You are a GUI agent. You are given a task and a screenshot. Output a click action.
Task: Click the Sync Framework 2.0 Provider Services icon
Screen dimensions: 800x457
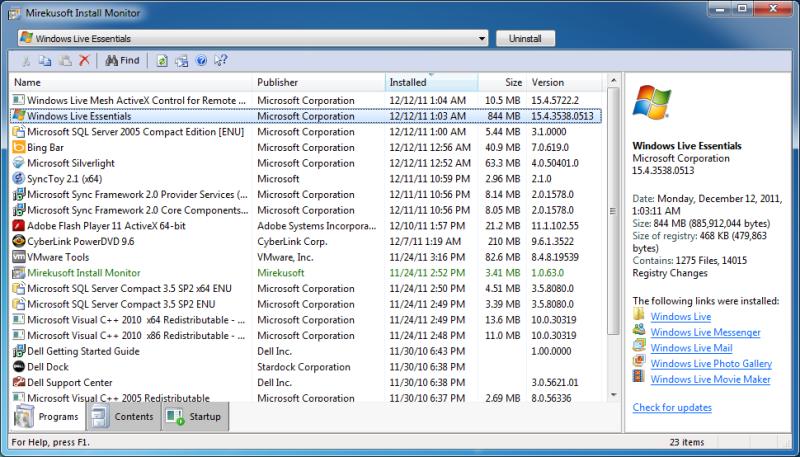click(19, 194)
